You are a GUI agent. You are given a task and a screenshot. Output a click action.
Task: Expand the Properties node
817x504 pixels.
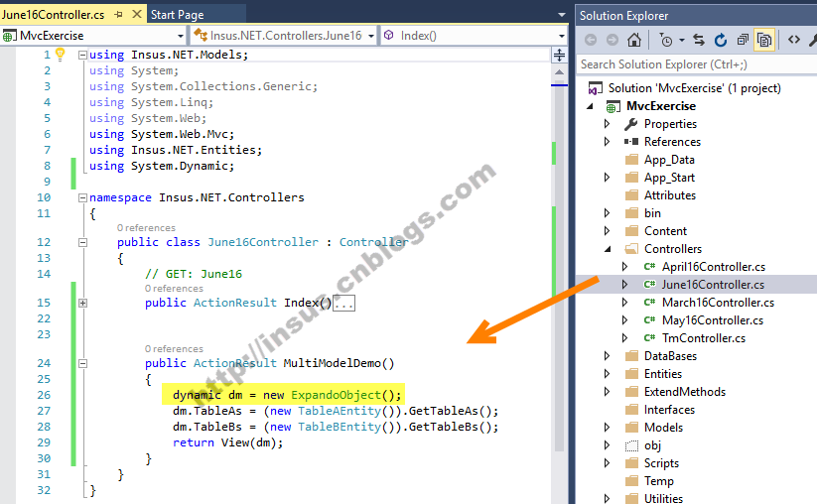coord(607,124)
